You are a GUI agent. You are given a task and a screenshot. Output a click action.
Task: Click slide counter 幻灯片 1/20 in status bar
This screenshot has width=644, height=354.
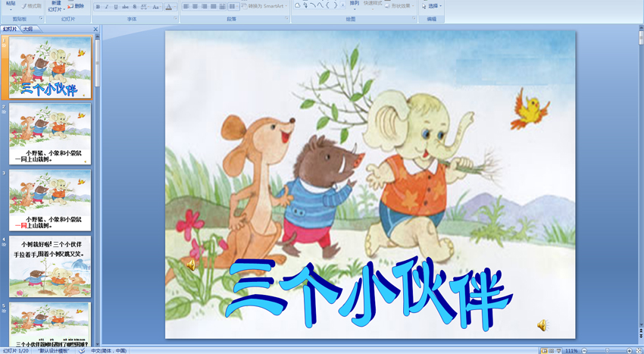pos(16,351)
